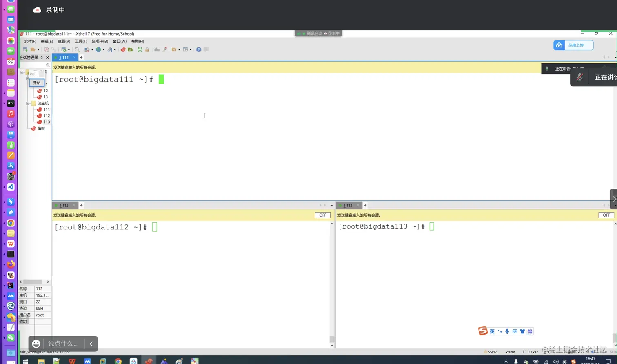This screenshot has width=617, height=364.
Task: Click the Find magnifier toolbar icon
Action: tap(77, 49)
